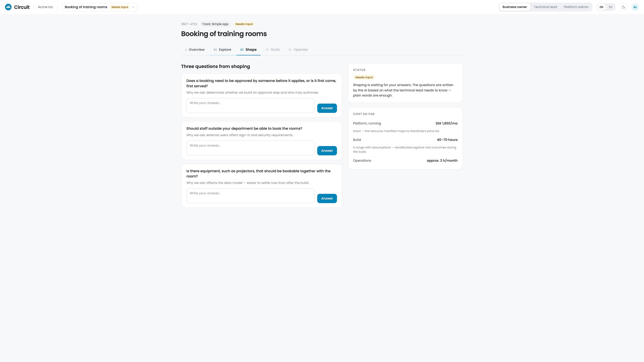Switch role to Business owner
The height and width of the screenshot is (362, 644).
(515, 7)
